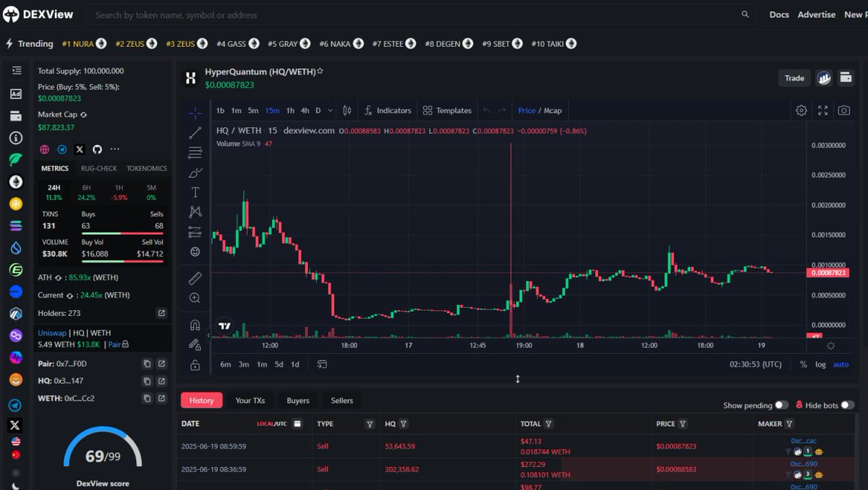Copy the Pair address 0x7...F0D
The image size is (868, 490).
(x=147, y=364)
